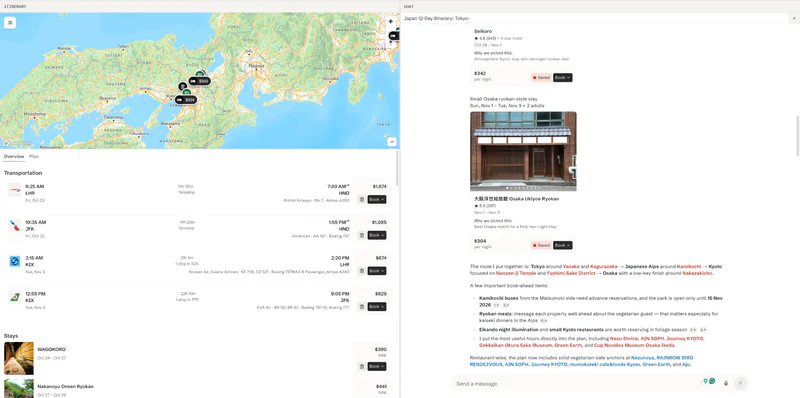
Task: Click the Korean Air logo
Action: coord(15,261)
